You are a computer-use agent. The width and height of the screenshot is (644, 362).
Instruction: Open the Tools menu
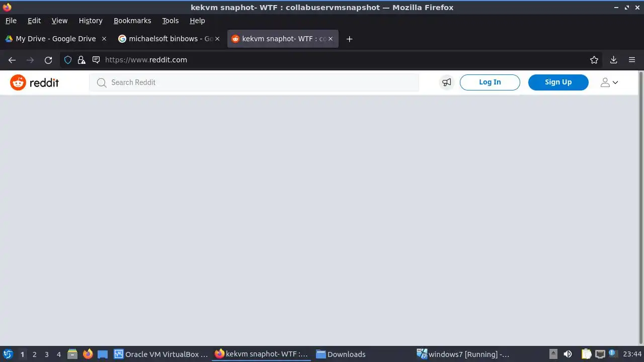170,21
